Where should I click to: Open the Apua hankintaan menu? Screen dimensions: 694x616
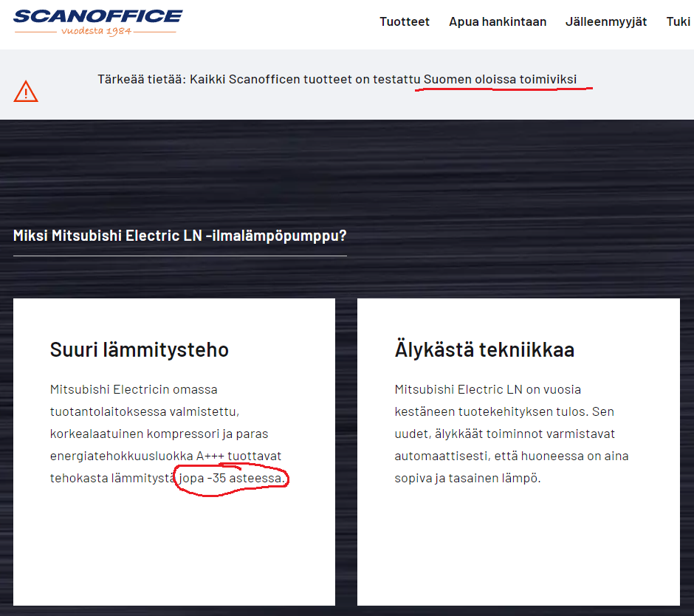pos(498,21)
